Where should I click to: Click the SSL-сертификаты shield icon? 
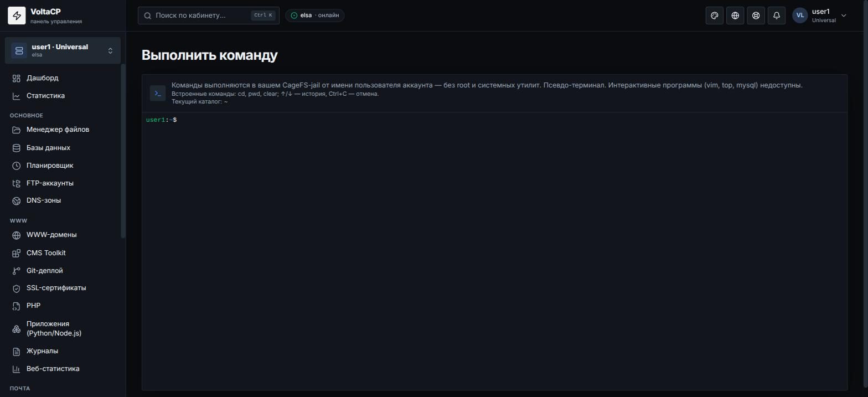pyautogui.click(x=17, y=288)
